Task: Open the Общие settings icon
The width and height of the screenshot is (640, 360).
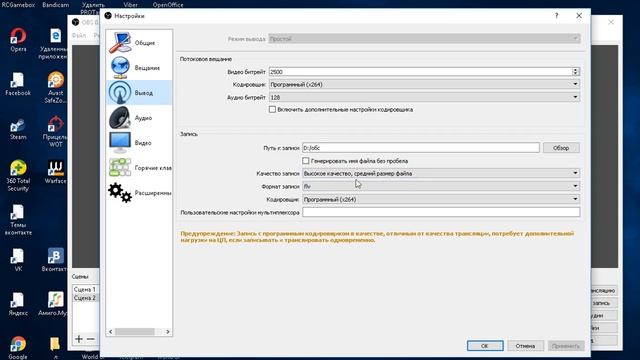Action: point(120,43)
